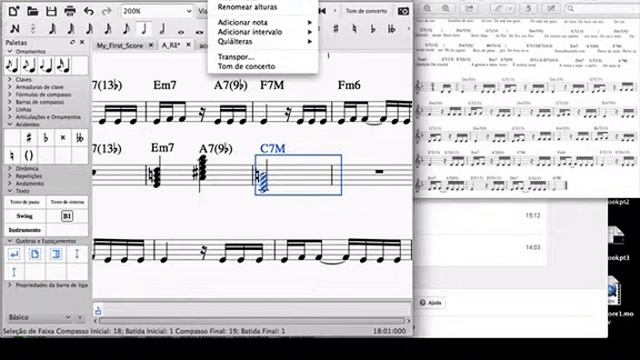This screenshot has width=640, height=360.
Task: Expand the Repetições palette
Action: coord(10,176)
